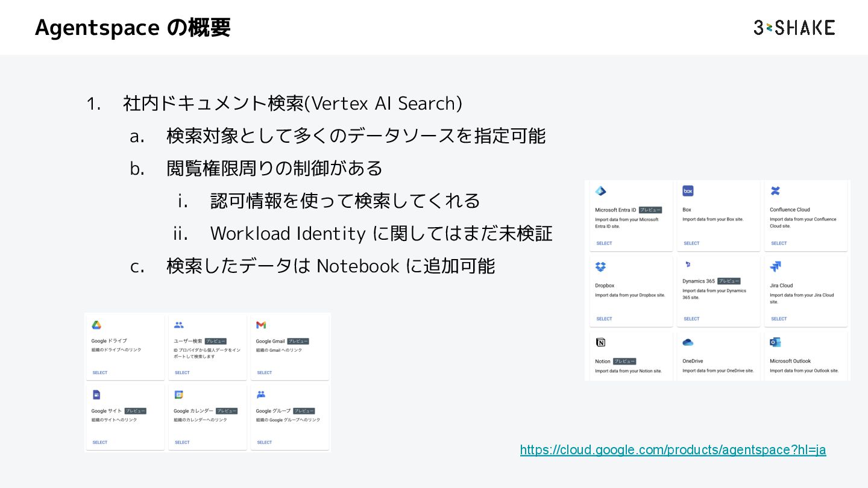Click the Notion icon
This screenshot has height=488, width=868.
[x=600, y=343]
